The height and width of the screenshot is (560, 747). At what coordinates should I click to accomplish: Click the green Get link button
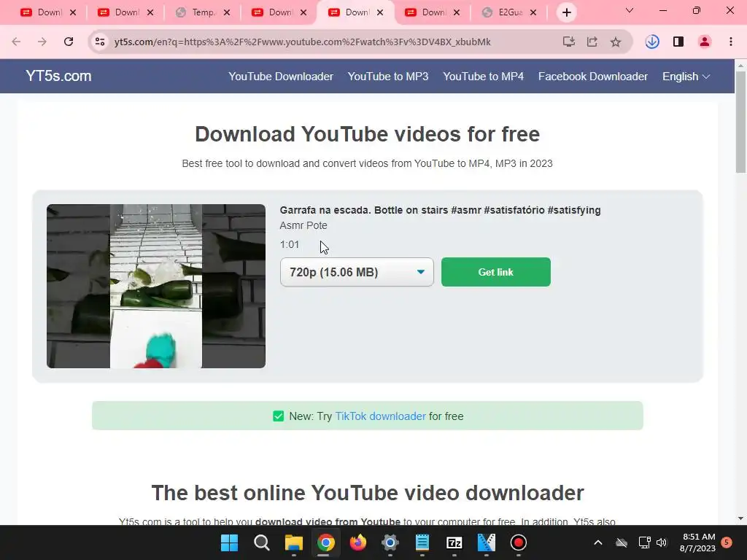(496, 272)
